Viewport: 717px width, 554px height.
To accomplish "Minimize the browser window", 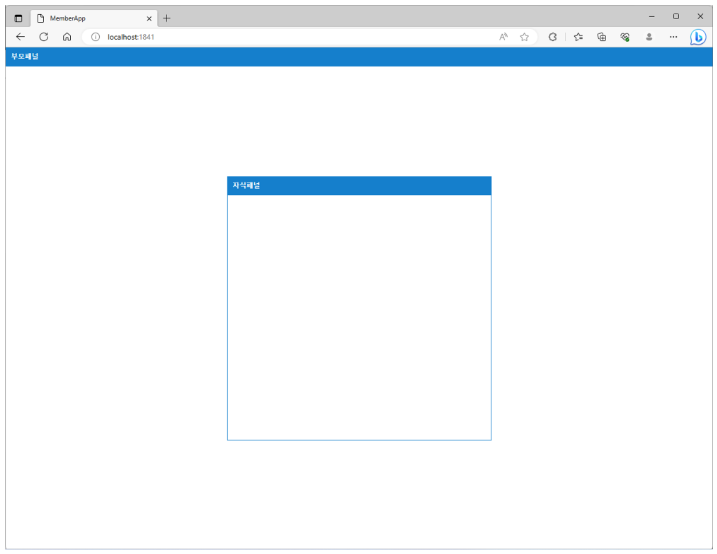I will tap(652, 16).
